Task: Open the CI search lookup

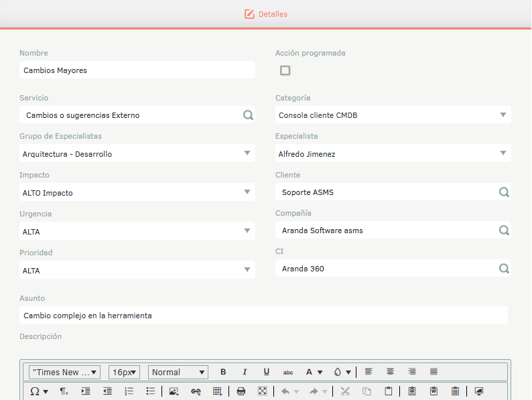Action: coord(504,269)
